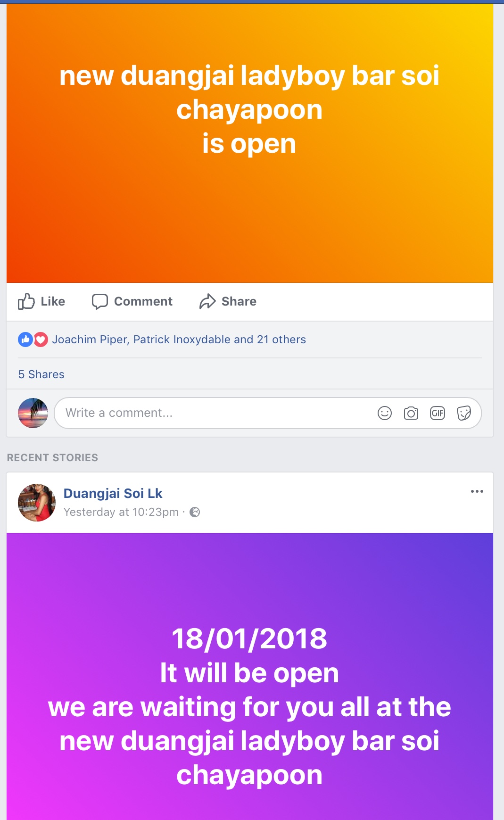Click the Comment speech bubble icon
This screenshot has height=820, width=504.
pos(99,301)
